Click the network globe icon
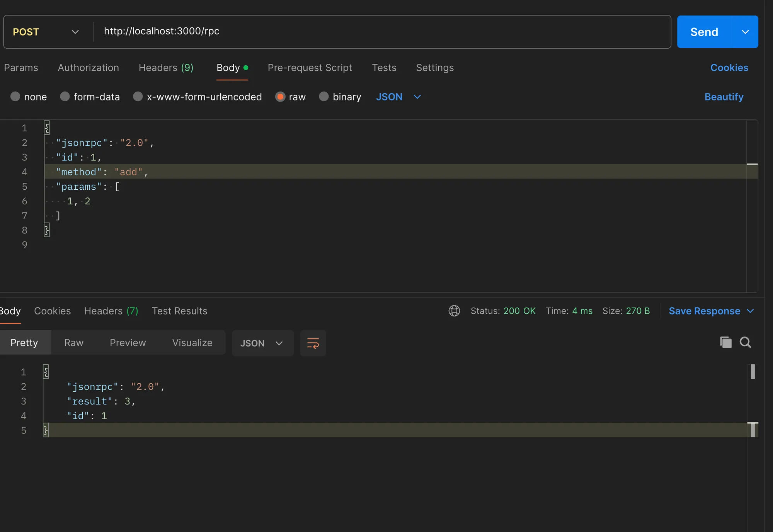The image size is (773, 532). [454, 311]
